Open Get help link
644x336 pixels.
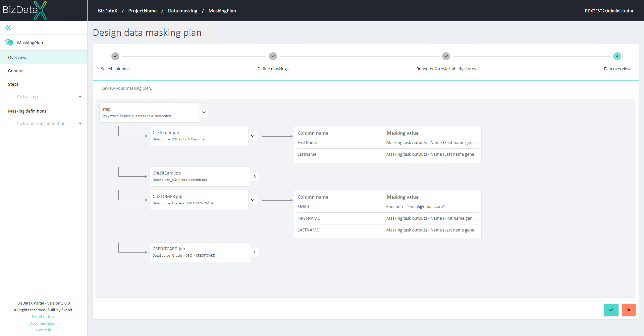44,330
